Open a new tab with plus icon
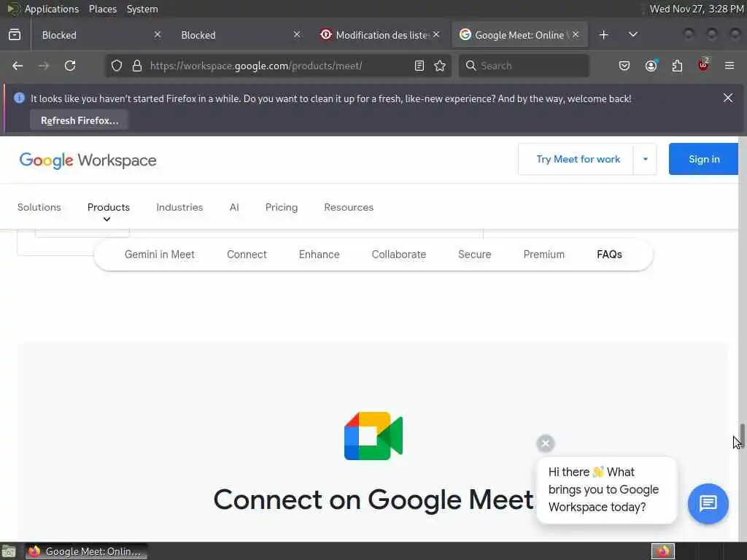 pyautogui.click(x=603, y=35)
